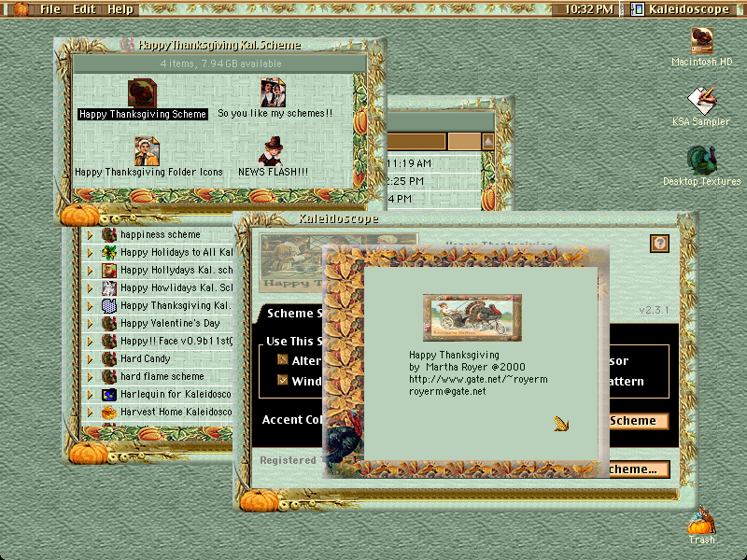Expand the Happy Thanksgiving Kal. row
747x560 pixels.
click(90, 306)
